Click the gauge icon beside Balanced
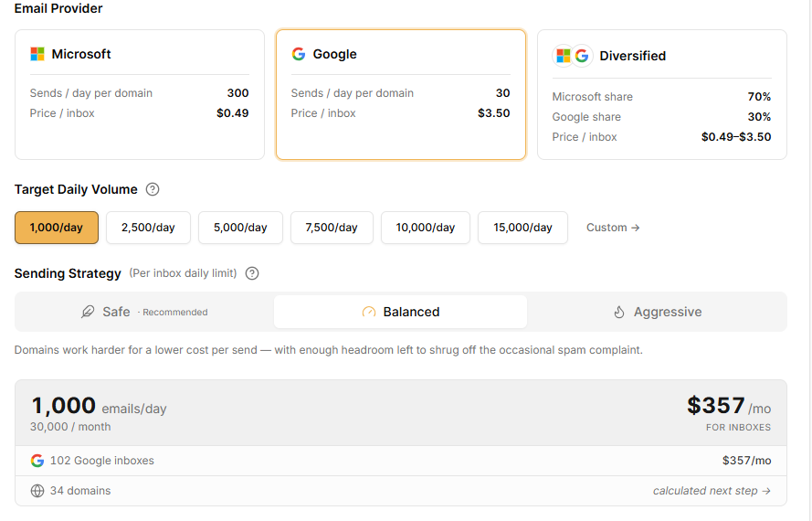Screen dimensions: 812x521 point(369,312)
